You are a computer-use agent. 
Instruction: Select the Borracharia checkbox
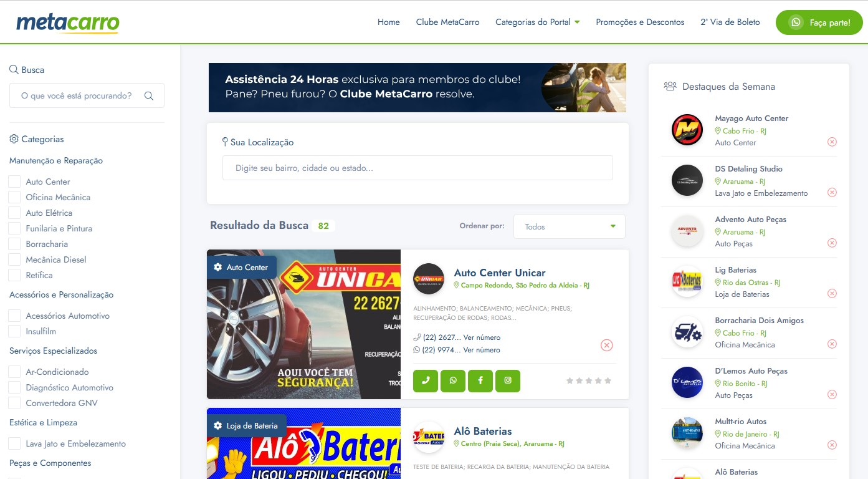pos(14,244)
